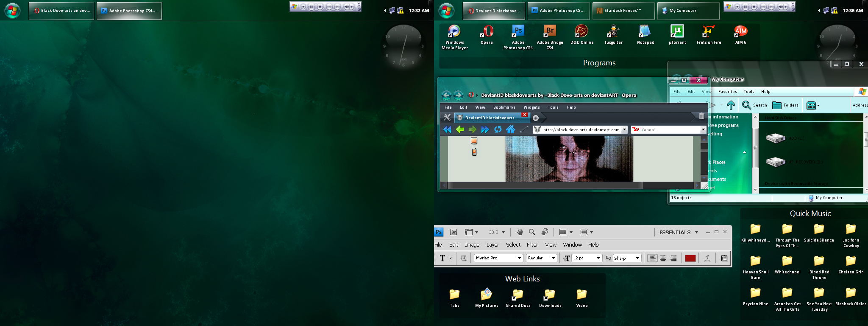
Task: Select left align text in Photoshop
Action: point(652,258)
